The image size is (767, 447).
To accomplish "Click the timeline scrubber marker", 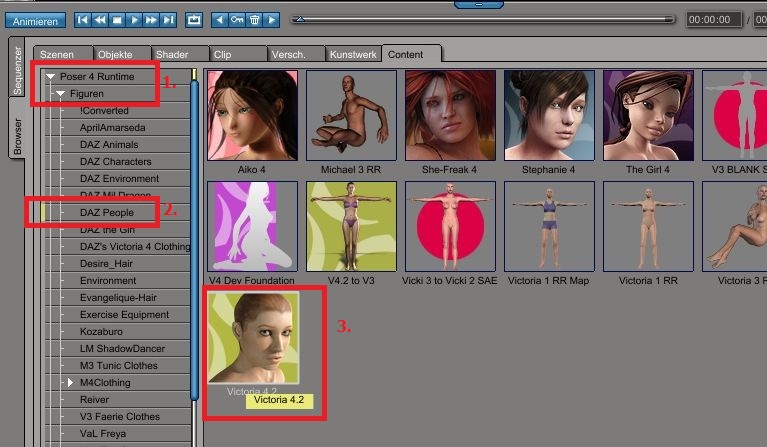I will (x=300, y=19).
